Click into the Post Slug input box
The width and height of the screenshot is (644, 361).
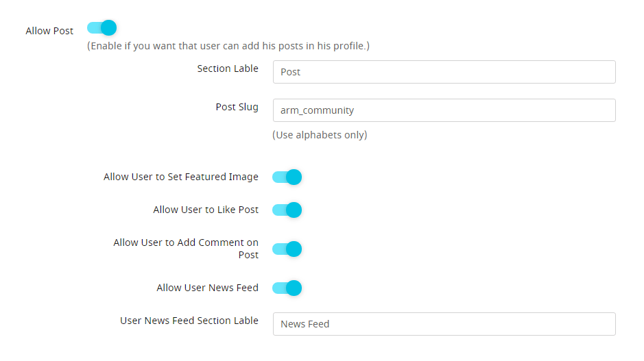click(444, 110)
